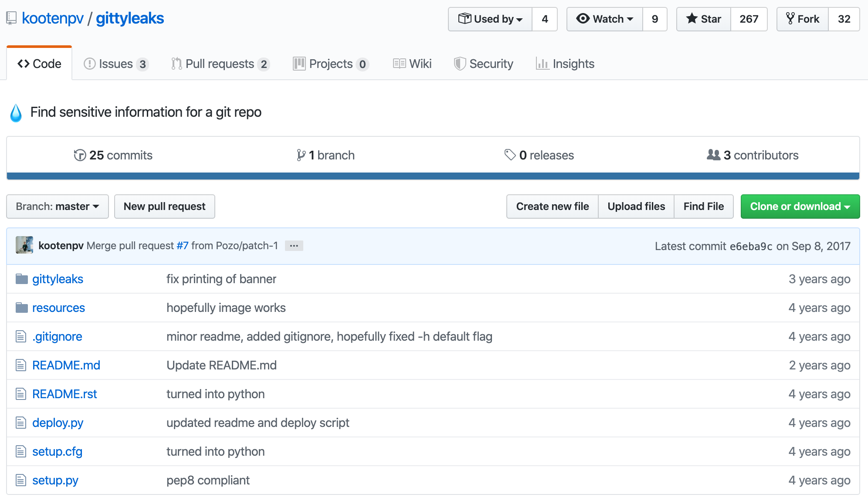Click the Upload files button
The height and width of the screenshot is (501, 868).
[x=636, y=206]
